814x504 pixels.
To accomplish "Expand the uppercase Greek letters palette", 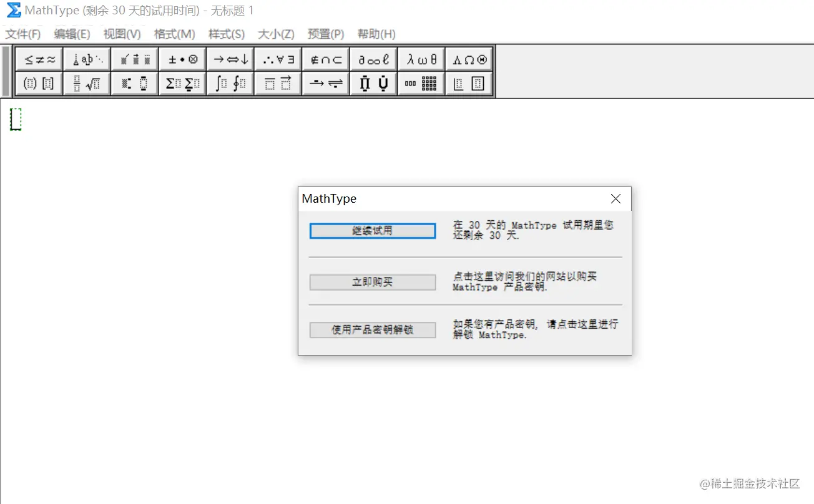I will (x=469, y=59).
